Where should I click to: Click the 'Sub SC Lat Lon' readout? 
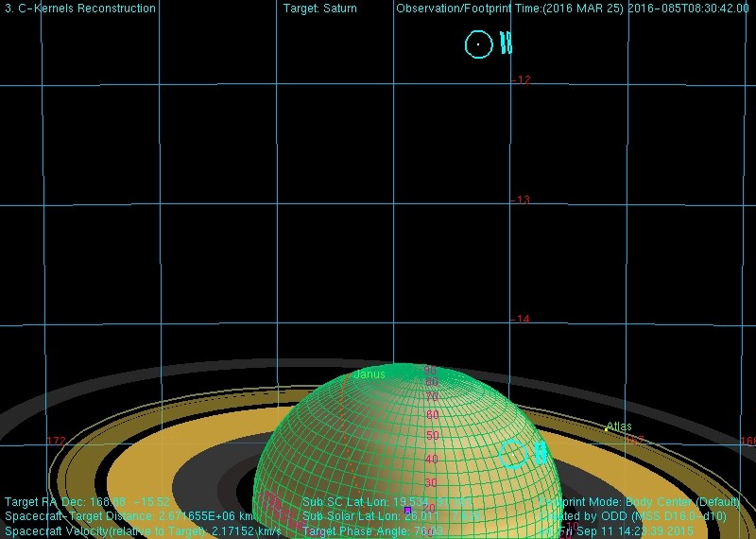click(388, 502)
